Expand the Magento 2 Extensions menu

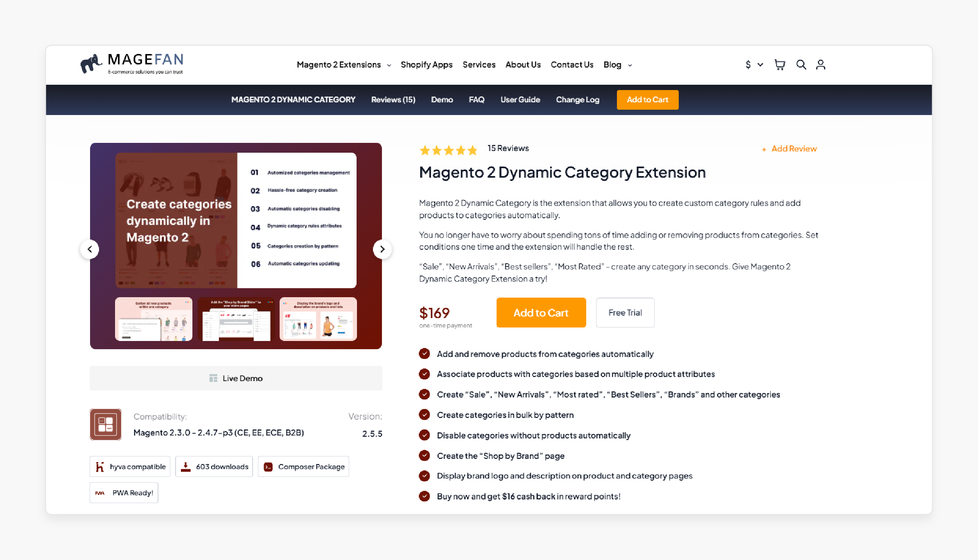point(344,65)
